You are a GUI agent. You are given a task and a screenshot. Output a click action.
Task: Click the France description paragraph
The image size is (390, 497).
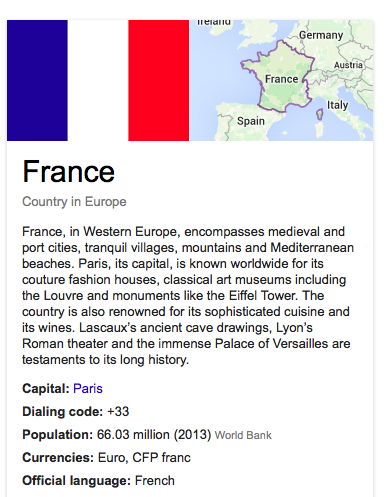pyautogui.click(x=188, y=296)
